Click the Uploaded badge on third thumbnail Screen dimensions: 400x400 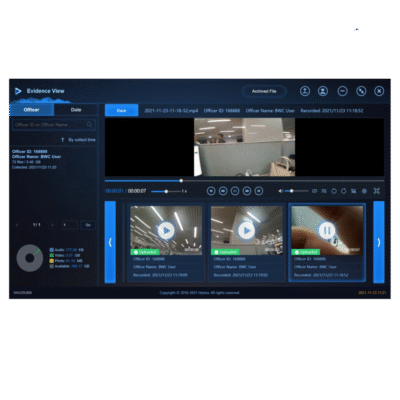click(x=306, y=252)
